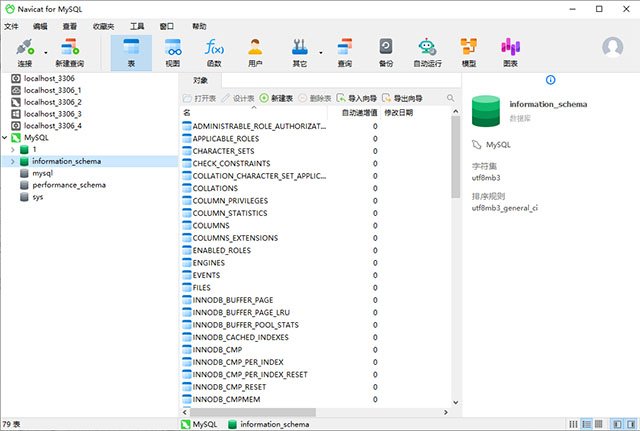Open the Function f(x) toolbar icon
This screenshot has height=431, width=640.
214,52
